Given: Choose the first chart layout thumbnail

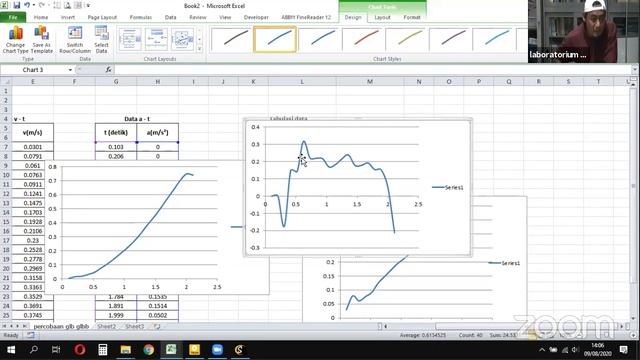Looking at the screenshot, I should point(130,39).
